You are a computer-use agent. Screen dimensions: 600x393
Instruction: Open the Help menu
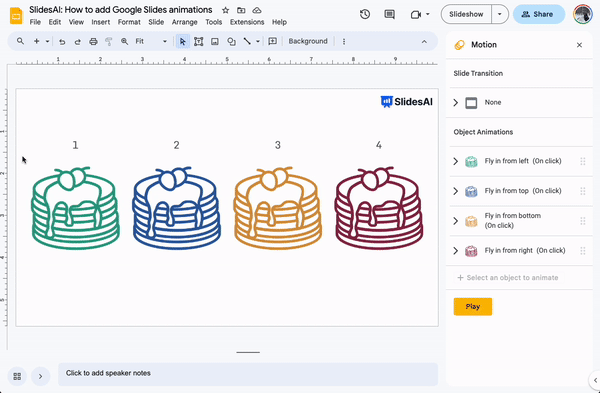[x=279, y=22]
